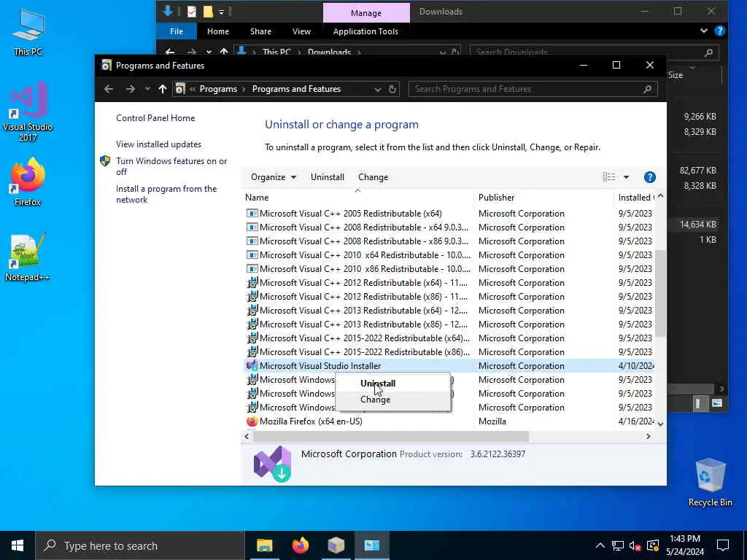The height and width of the screenshot is (560, 747).
Task: Open the blue Help icon in Programs and Features
Action: pyautogui.click(x=650, y=177)
